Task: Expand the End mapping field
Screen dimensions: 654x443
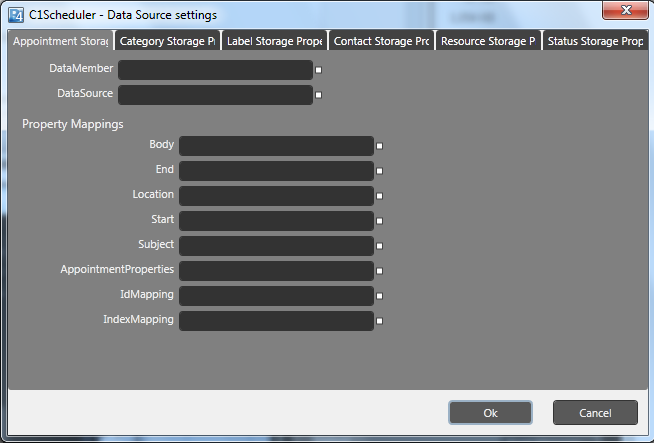Action: (276, 171)
